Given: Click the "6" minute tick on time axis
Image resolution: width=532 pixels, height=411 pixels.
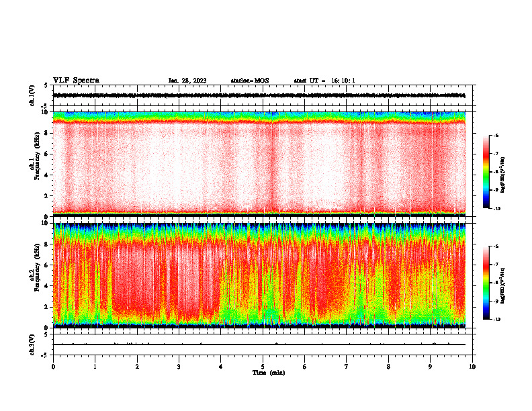Looking at the screenshot, I should pyautogui.click(x=305, y=367).
